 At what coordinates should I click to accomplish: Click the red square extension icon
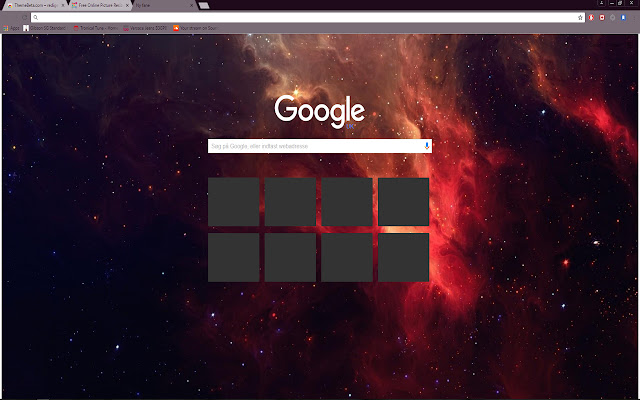click(x=602, y=18)
